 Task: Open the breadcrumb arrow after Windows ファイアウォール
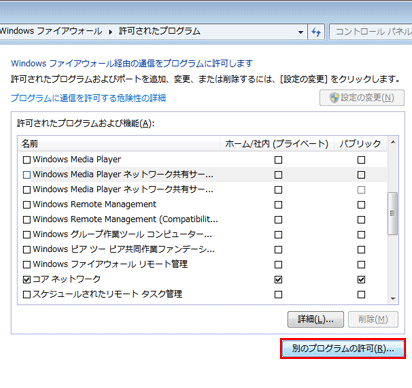coord(110,32)
